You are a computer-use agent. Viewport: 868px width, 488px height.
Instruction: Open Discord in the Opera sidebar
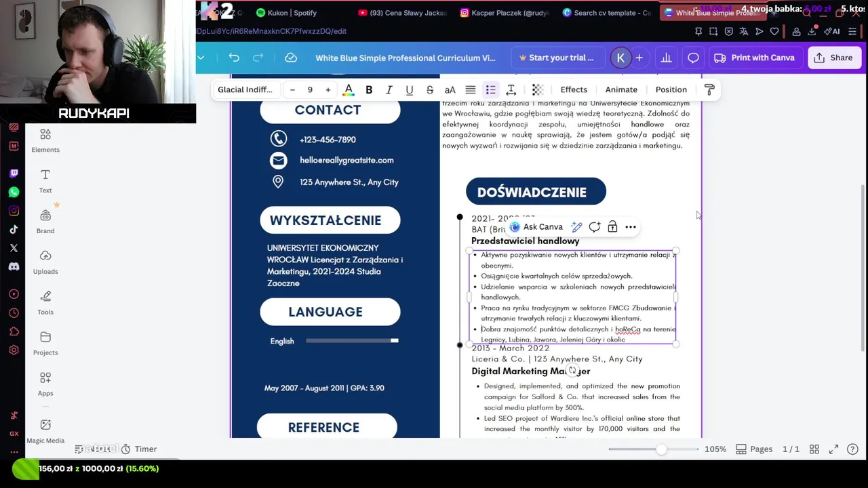click(x=14, y=266)
